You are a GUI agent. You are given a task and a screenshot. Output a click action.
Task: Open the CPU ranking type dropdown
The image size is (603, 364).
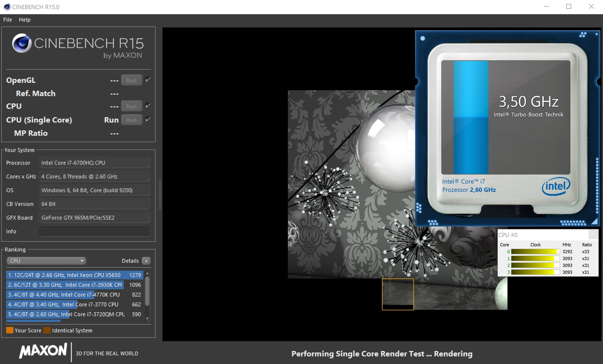click(46, 261)
